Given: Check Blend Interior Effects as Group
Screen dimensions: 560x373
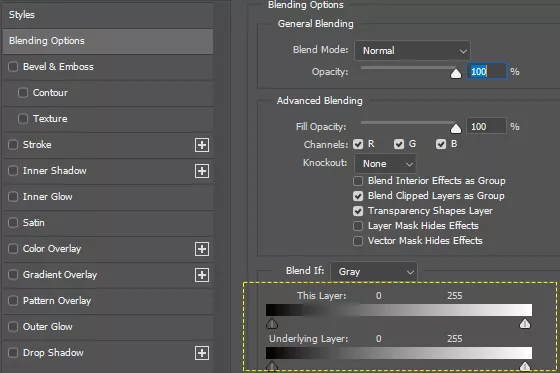Looking at the screenshot, I should [x=358, y=181].
